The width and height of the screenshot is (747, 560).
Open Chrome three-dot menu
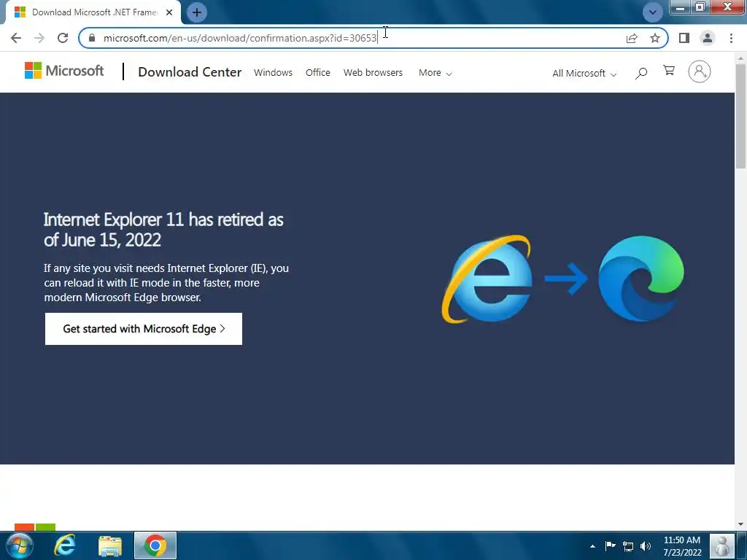pyautogui.click(x=731, y=38)
